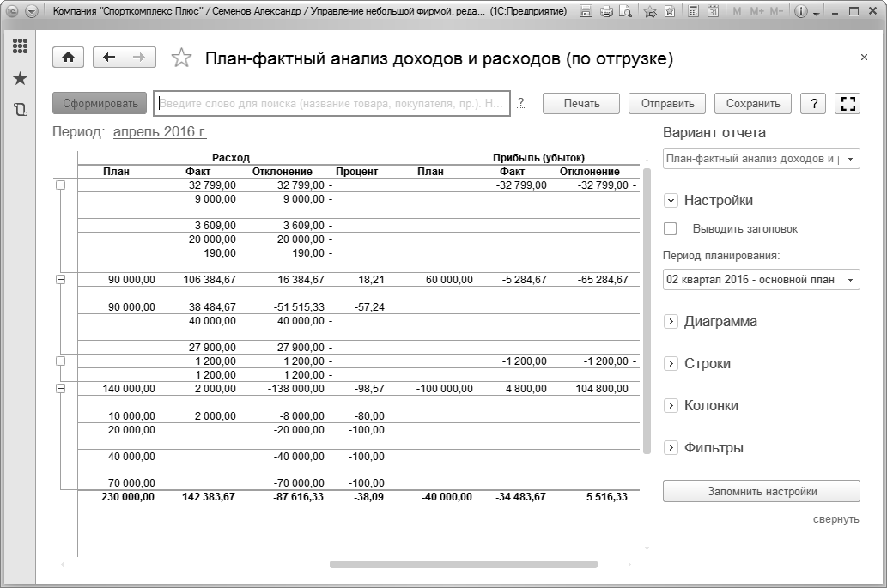Open the calculator icon
Screen dimensions: 887x588
pos(694,11)
